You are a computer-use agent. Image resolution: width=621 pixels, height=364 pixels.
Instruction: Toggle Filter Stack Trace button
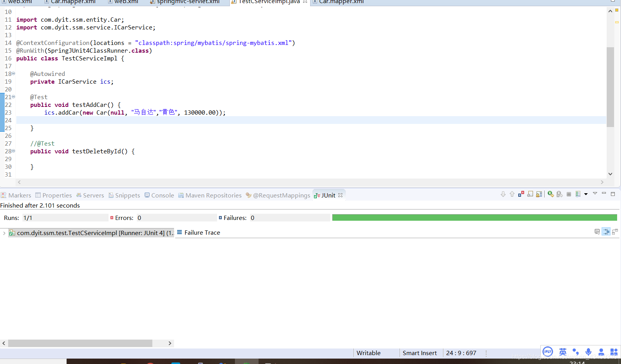click(606, 232)
